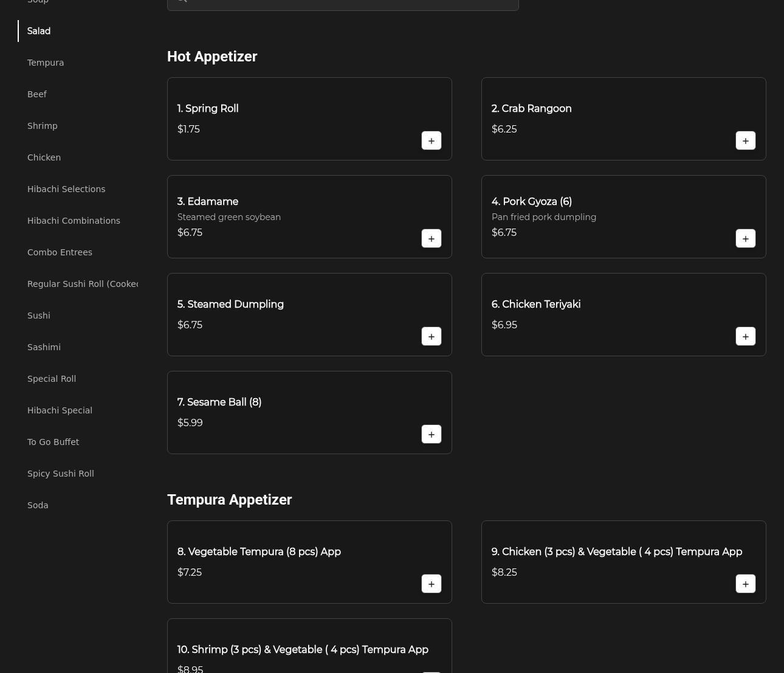Open the Special Roll category

52,379
